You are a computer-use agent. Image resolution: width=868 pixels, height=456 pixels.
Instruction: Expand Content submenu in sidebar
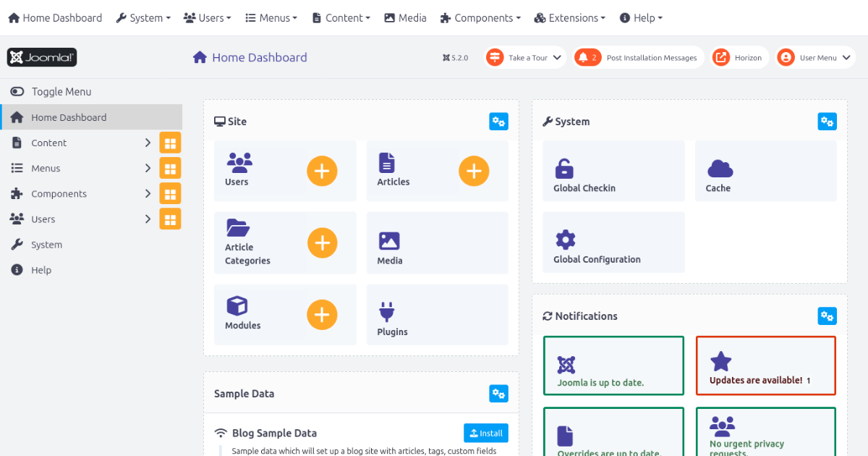[148, 143]
